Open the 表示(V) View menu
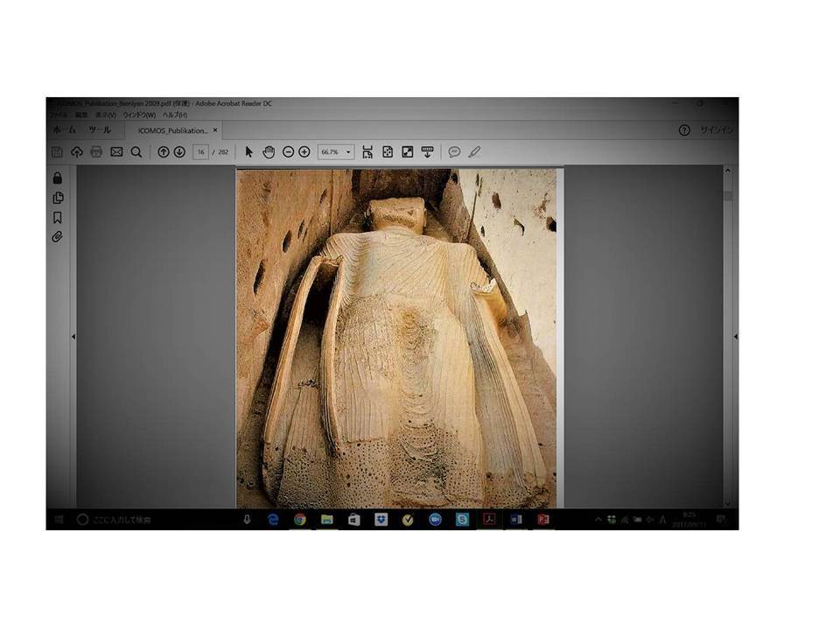 coord(106,115)
